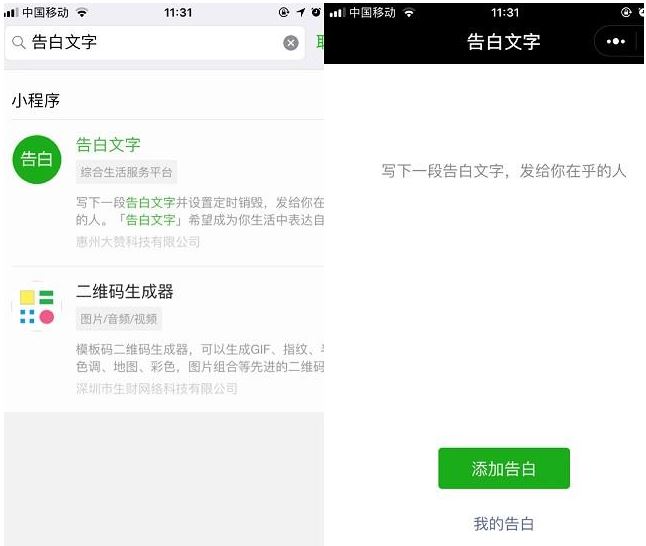This screenshot has width=646, height=546.
Task: Tap the left status bar wifi icon
Action: (82, 13)
